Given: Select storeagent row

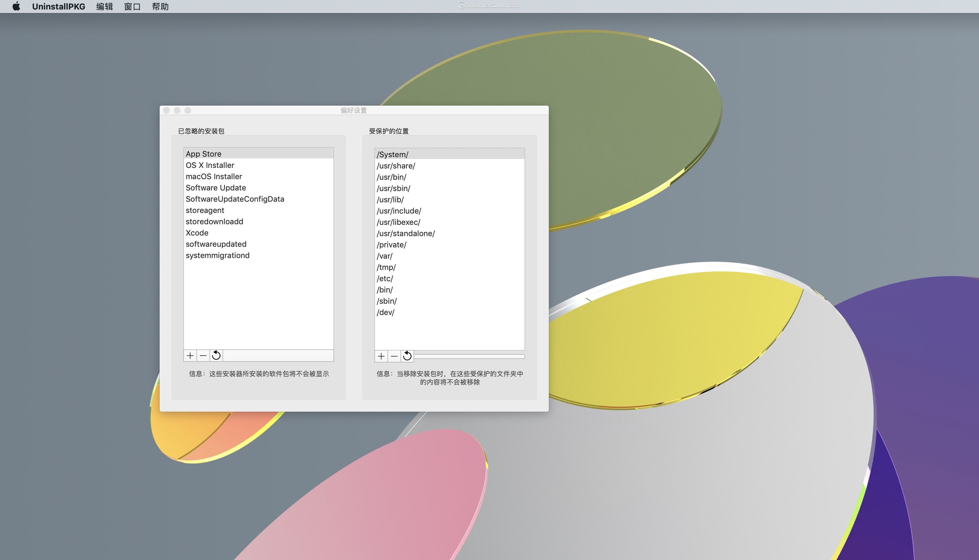Looking at the screenshot, I should (258, 210).
